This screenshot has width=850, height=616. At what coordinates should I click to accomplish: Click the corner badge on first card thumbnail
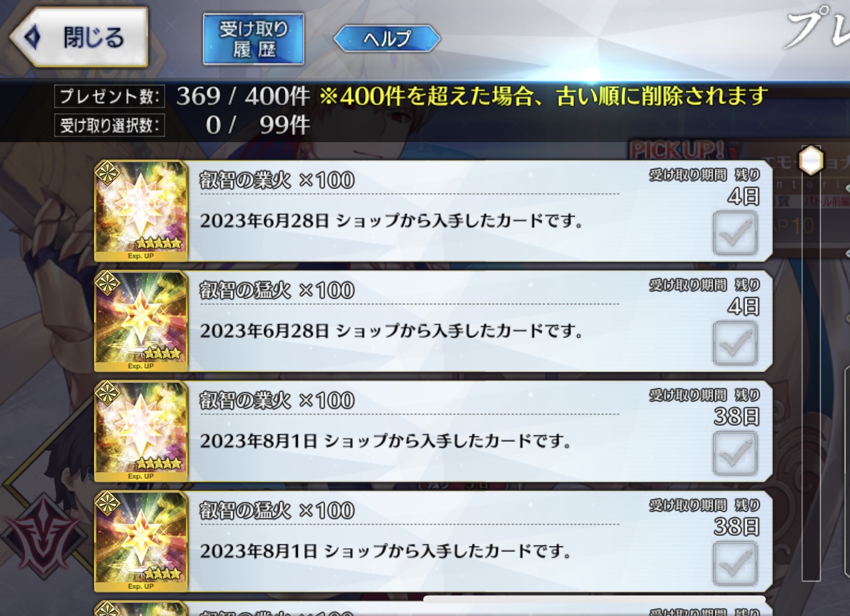click(107, 173)
